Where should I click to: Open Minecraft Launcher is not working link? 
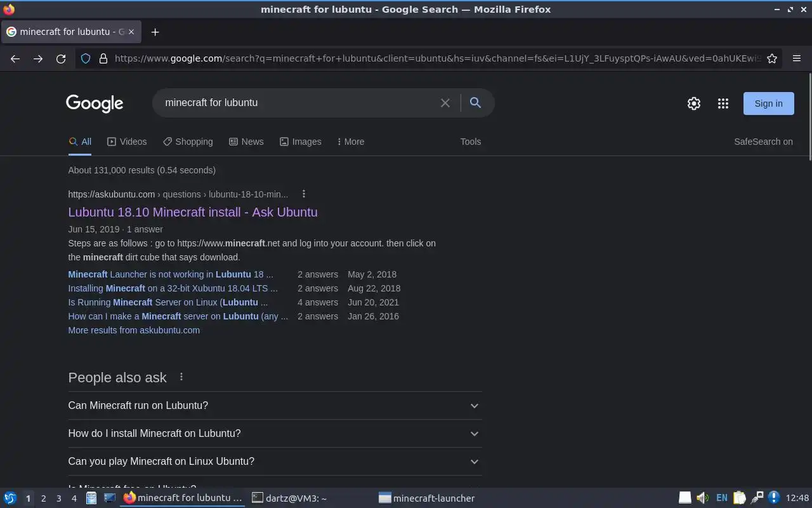coord(171,274)
